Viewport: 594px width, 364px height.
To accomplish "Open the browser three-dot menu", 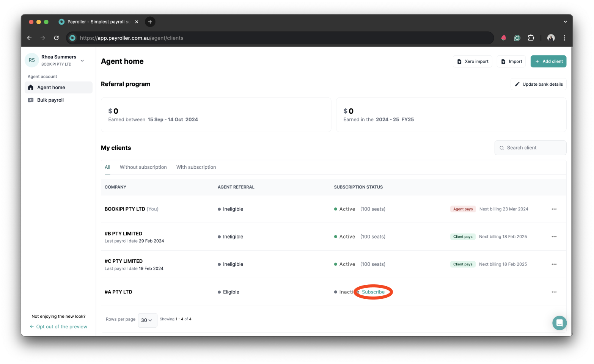I will [x=564, y=38].
